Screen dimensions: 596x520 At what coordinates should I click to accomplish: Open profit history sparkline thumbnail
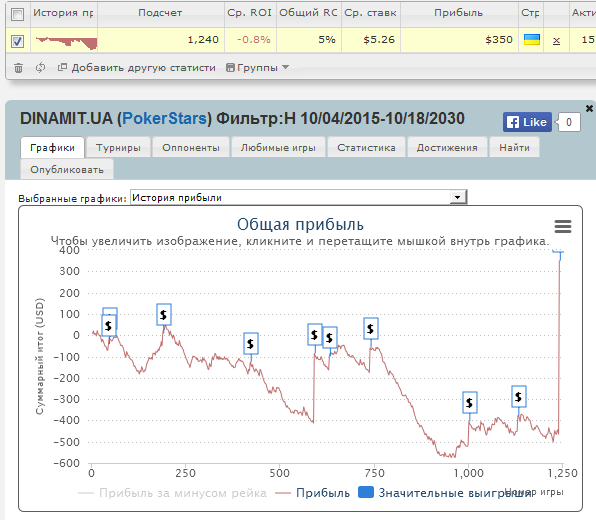point(66,43)
